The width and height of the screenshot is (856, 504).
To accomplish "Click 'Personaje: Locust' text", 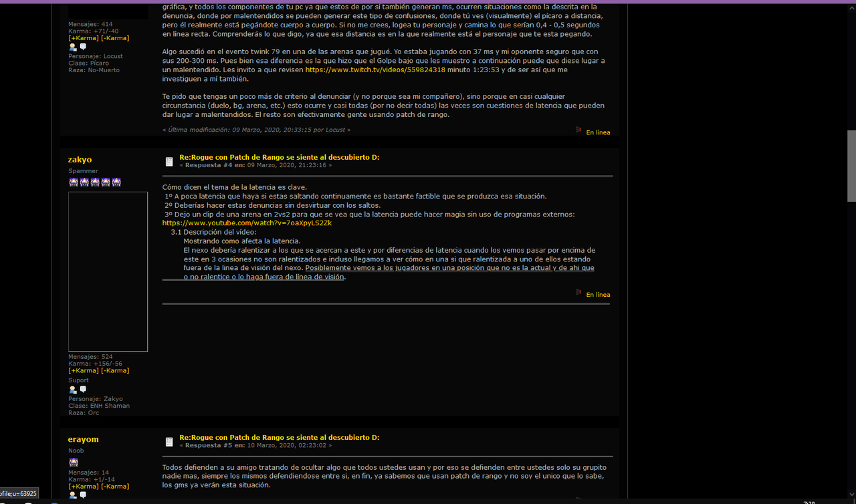I will click(x=96, y=56).
